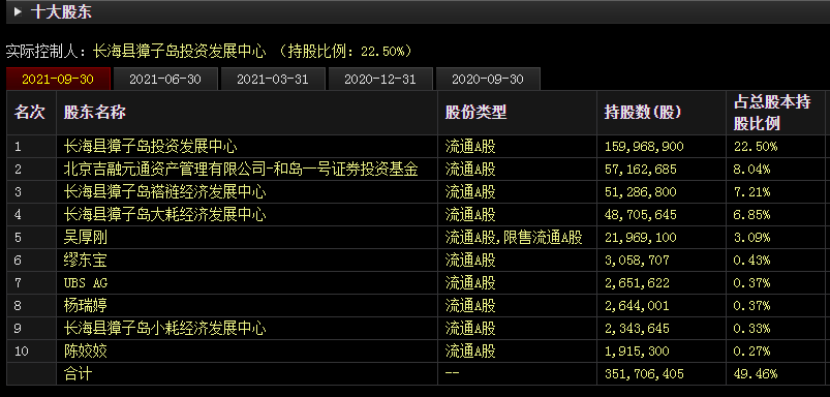Click the 8.04% ratio cell
Screen dimensions: 830x397
[x=752, y=169]
